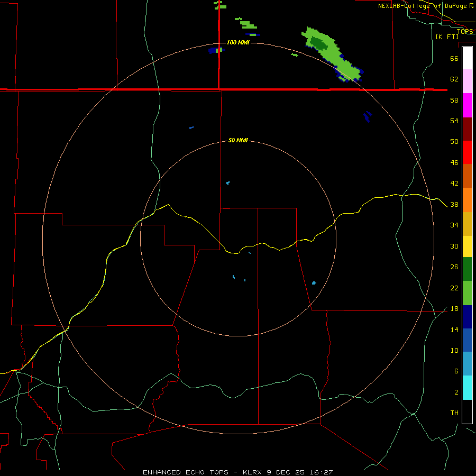This screenshot has height=476, width=476.
Task: Click the cyan 6 kft legend swatch
Action: tap(467, 388)
